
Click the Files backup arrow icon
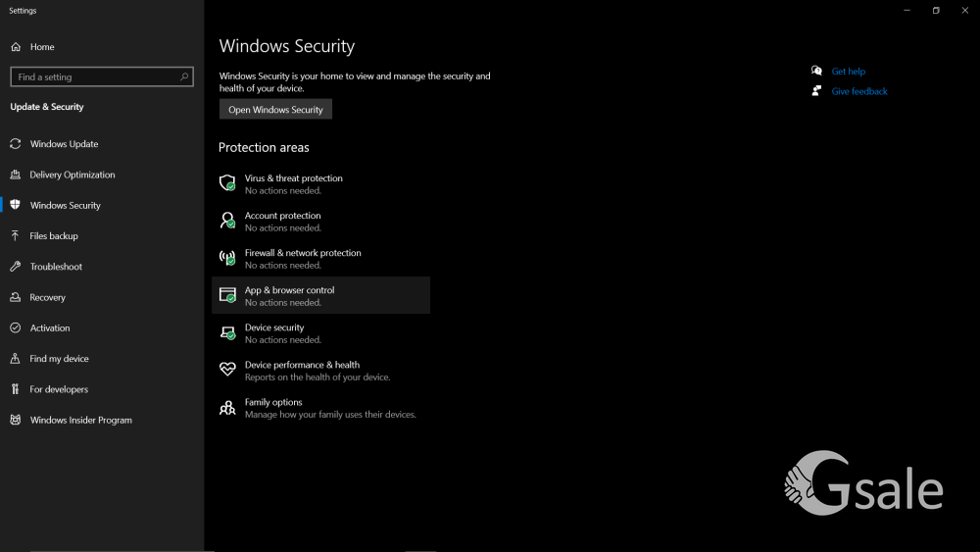(16, 235)
